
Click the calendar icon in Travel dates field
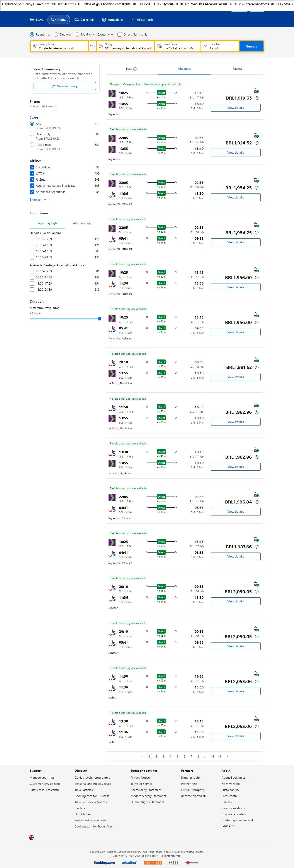pos(159,46)
